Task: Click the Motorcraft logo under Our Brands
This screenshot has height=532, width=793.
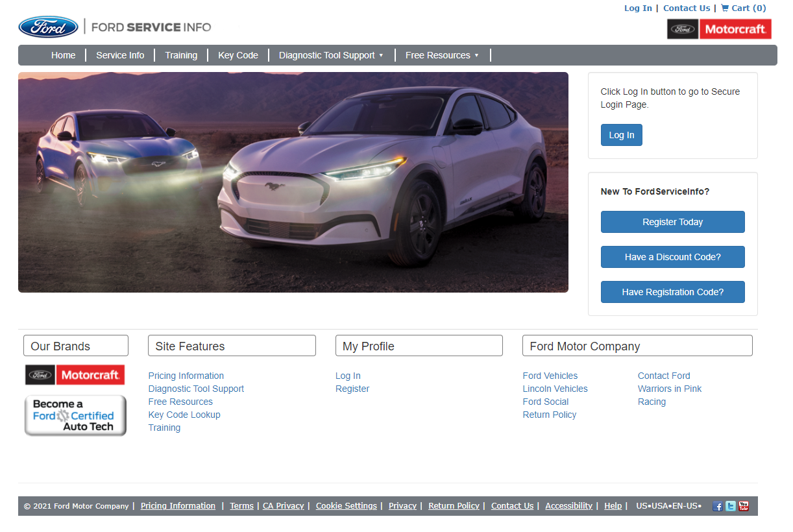Action: point(75,374)
